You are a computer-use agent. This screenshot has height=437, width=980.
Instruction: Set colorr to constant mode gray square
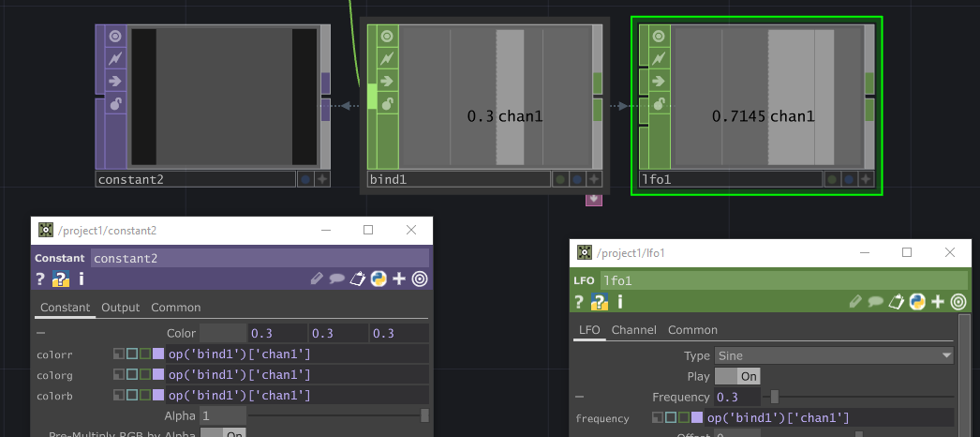[119, 354]
